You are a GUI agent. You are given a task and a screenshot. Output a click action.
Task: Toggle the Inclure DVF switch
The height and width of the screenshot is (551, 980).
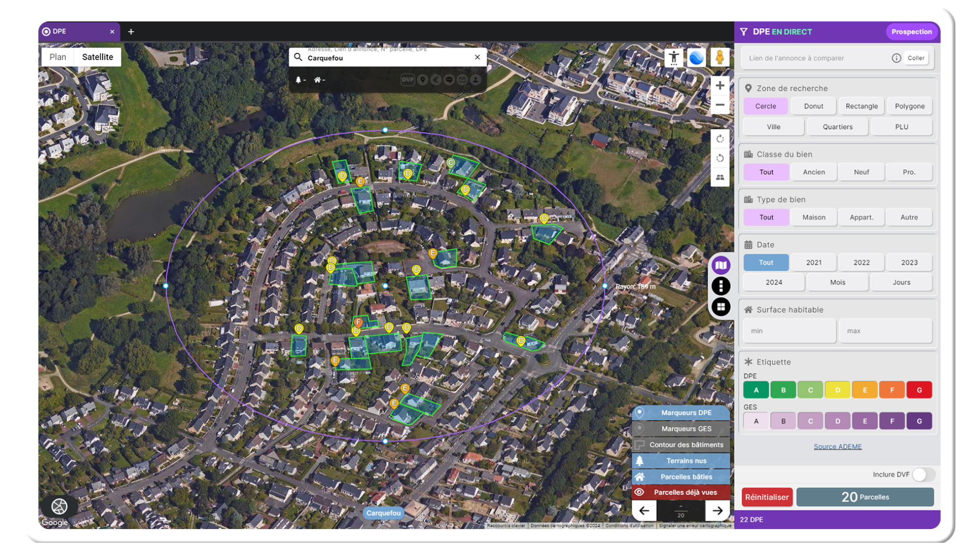coord(923,474)
